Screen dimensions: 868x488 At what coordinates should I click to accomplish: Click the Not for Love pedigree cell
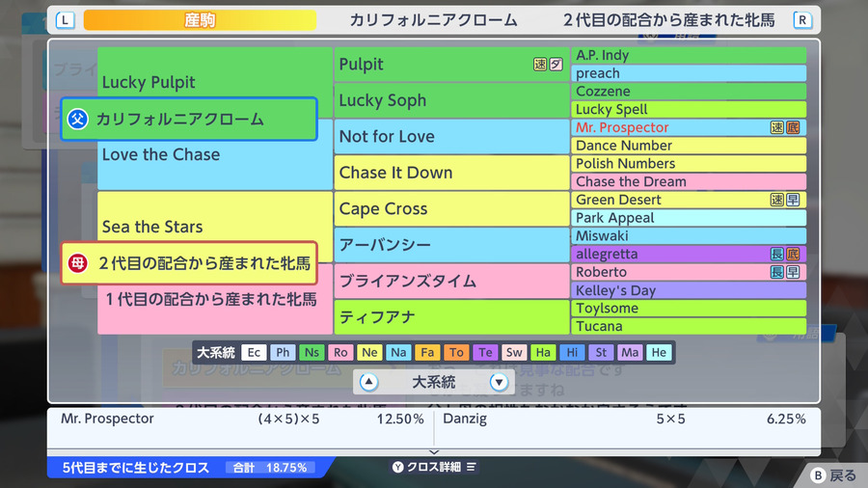coord(451,136)
